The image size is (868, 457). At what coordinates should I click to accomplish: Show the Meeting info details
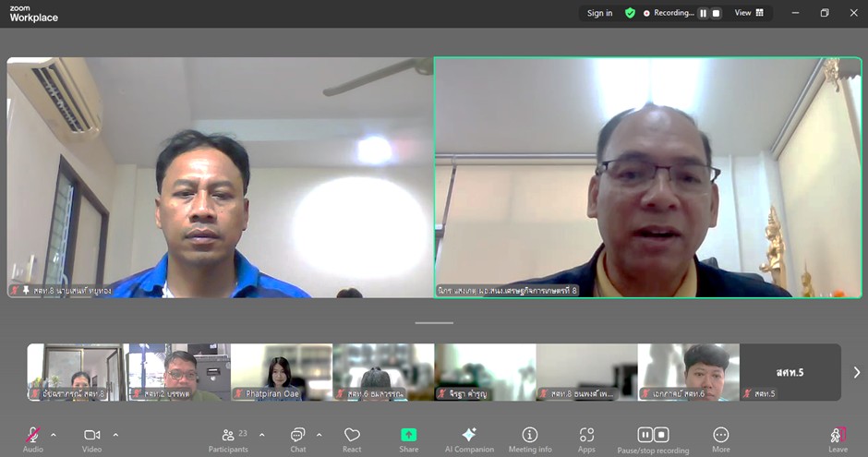530,436
